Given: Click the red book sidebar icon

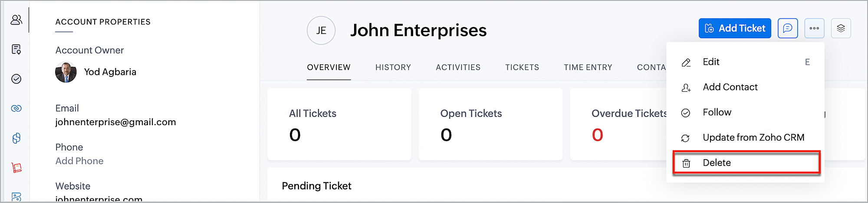Looking at the screenshot, I should coord(16,168).
